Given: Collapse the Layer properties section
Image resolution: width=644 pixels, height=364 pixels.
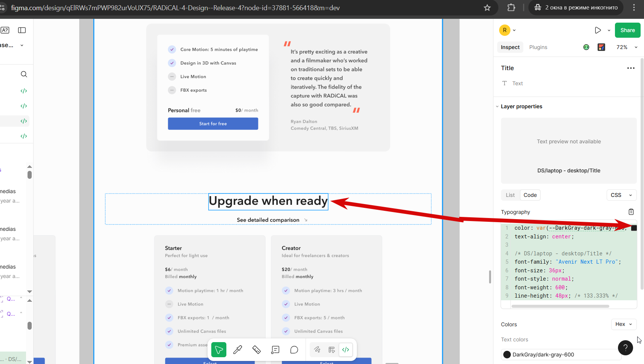Looking at the screenshot, I should coord(497,107).
